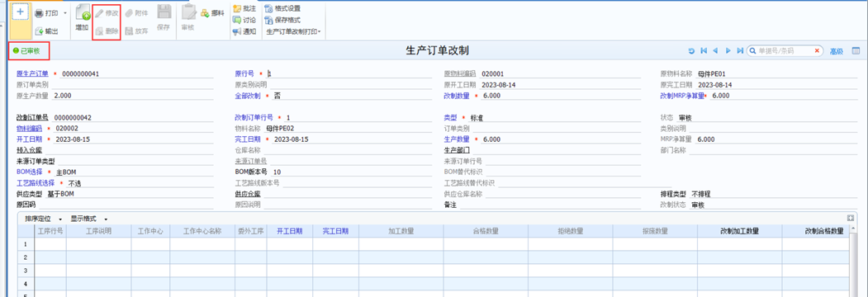Click the 打印 print button
Viewport: 868px width, 297px height.
click(47, 12)
